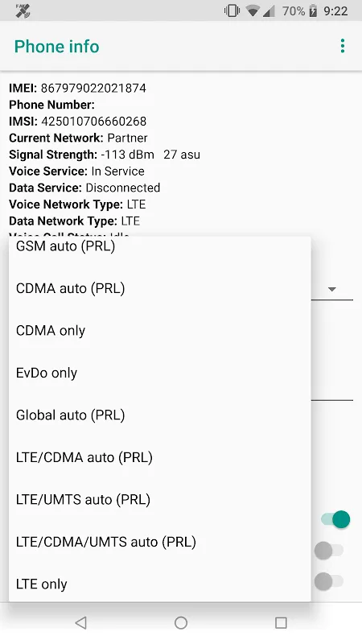Viewport: 362px width, 644px height.
Task: Tap the battery status icon
Action: (x=313, y=11)
